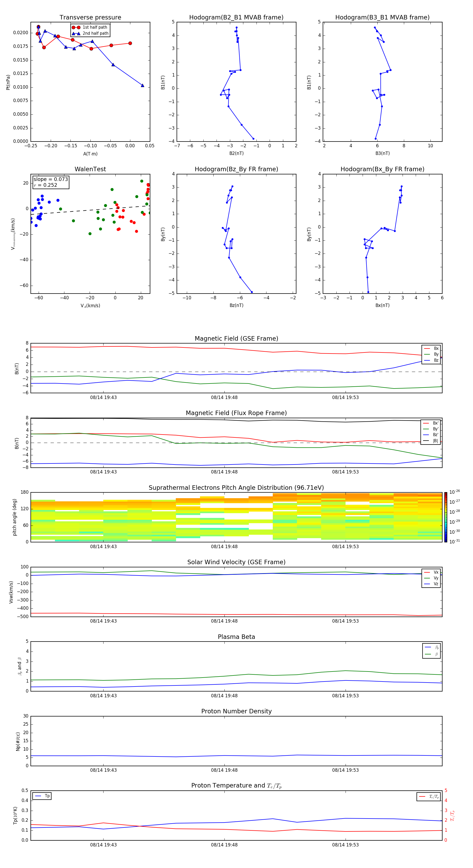Click the 'Hodogram(B2_B1 MVAB frame)' title
The height and width of the screenshot is (868, 473).
[236, 18]
